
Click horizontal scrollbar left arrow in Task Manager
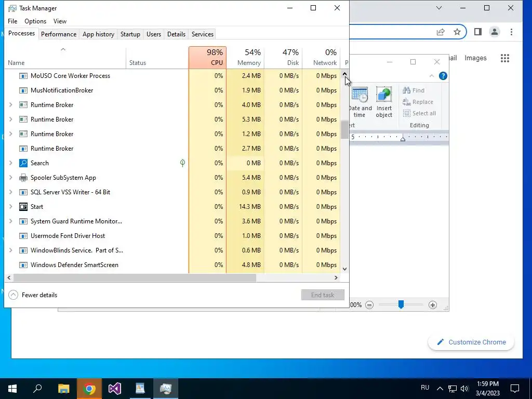pos(9,278)
